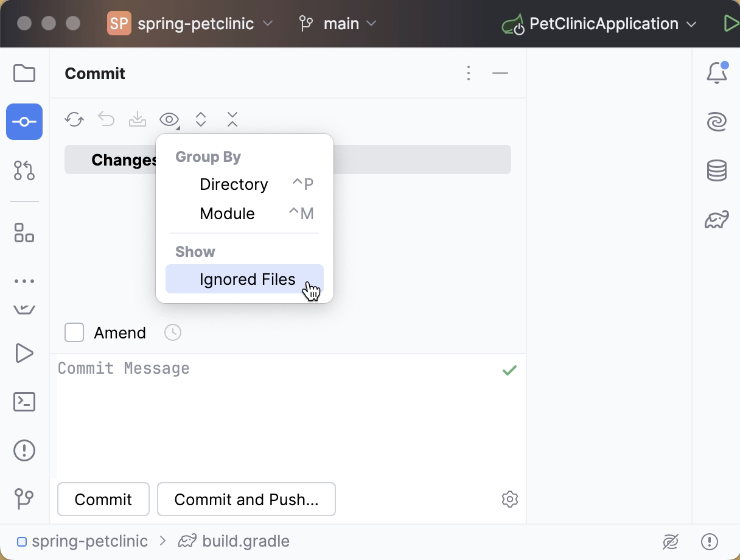Open the Problems tool window
Screen dimensions: 740x560
[24, 450]
